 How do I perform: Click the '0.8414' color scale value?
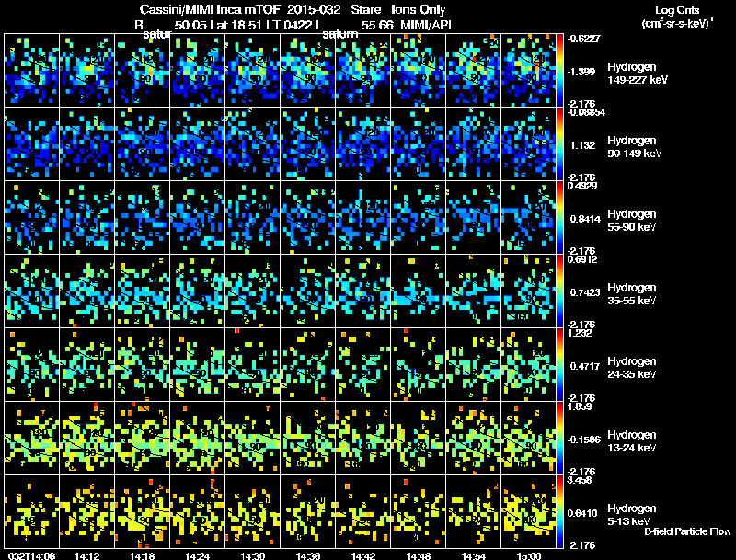coord(585,219)
